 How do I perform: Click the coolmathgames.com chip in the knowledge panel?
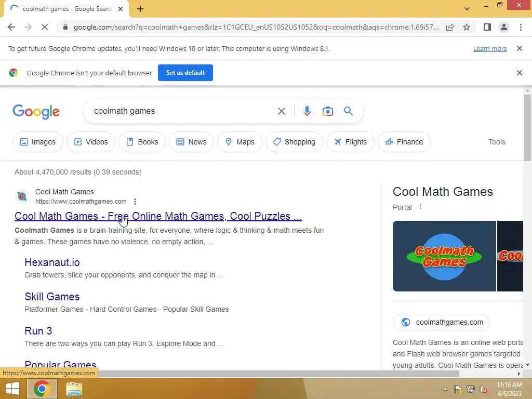click(x=441, y=322)
